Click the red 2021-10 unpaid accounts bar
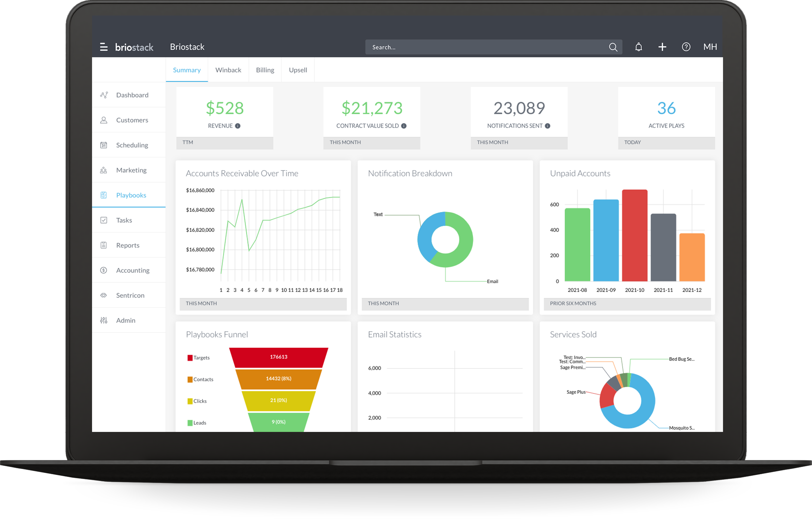Image resolution: width=812 pixels, height=519 pixels. coord(634,236)
